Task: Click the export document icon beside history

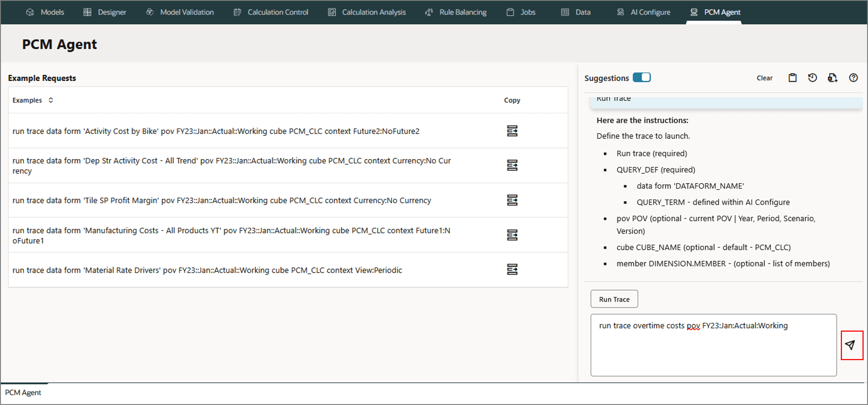Action: tap(832, 78)
